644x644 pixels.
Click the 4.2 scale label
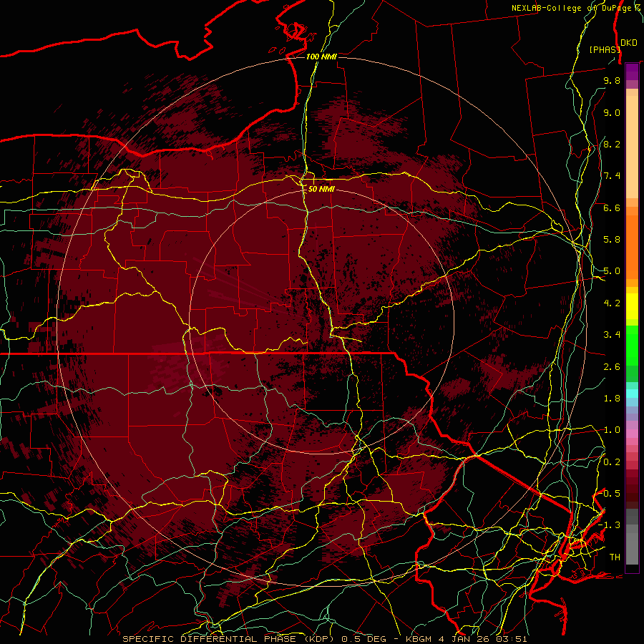(x=612, y=303)
